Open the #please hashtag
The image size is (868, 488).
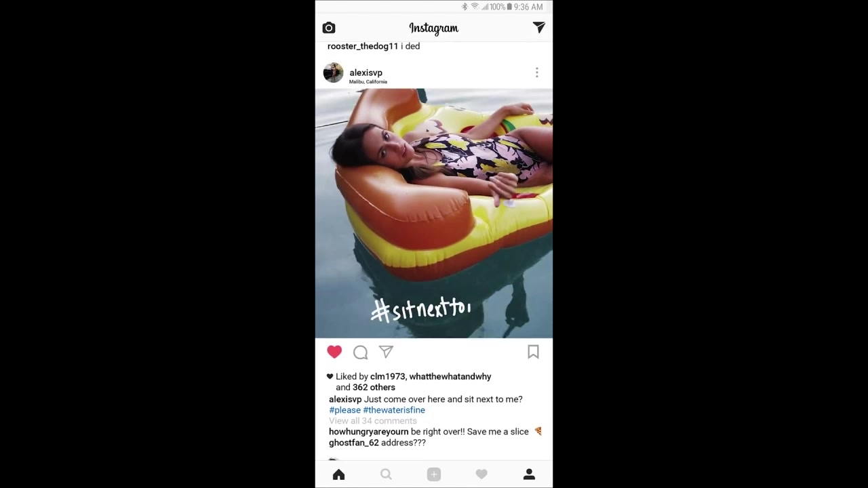pyautogui.click(x=344, y=410)
